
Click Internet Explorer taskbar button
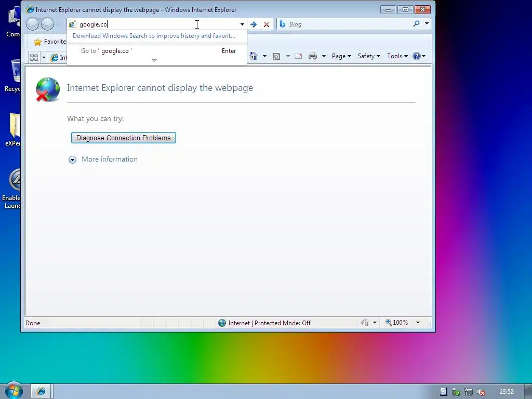pos(41,392)
